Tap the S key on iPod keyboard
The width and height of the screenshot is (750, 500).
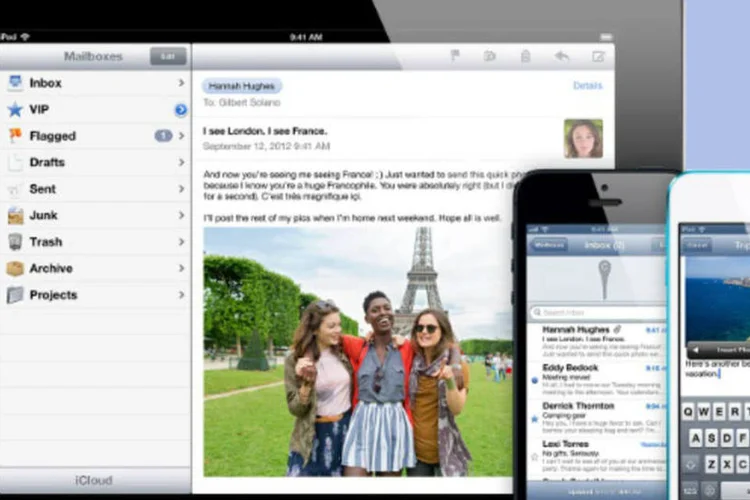[x=712, y=438]
